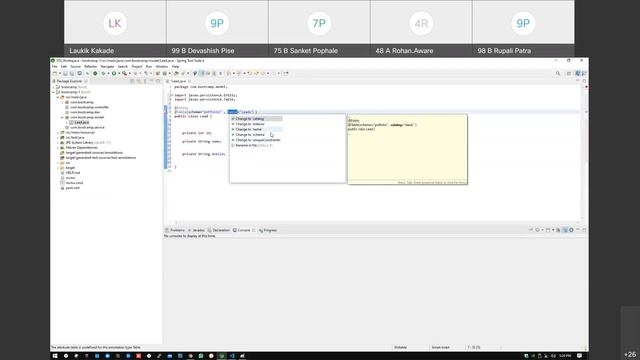Choose quick fix Change to 'uniqueConstraints'
640x360 pixels.
[x=256, y=140]
